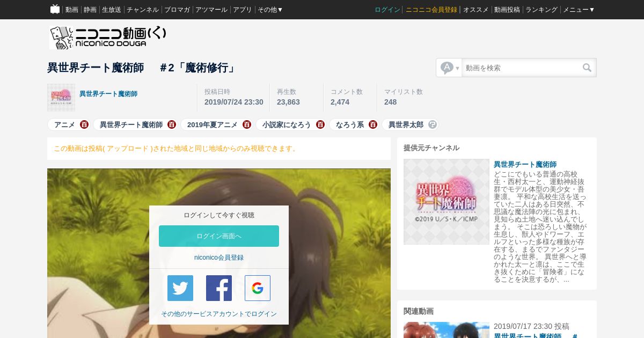Open オススメ in top bar
Image resolution: width=644 pixels, height=338 pixels.
[x=476, y=10]
